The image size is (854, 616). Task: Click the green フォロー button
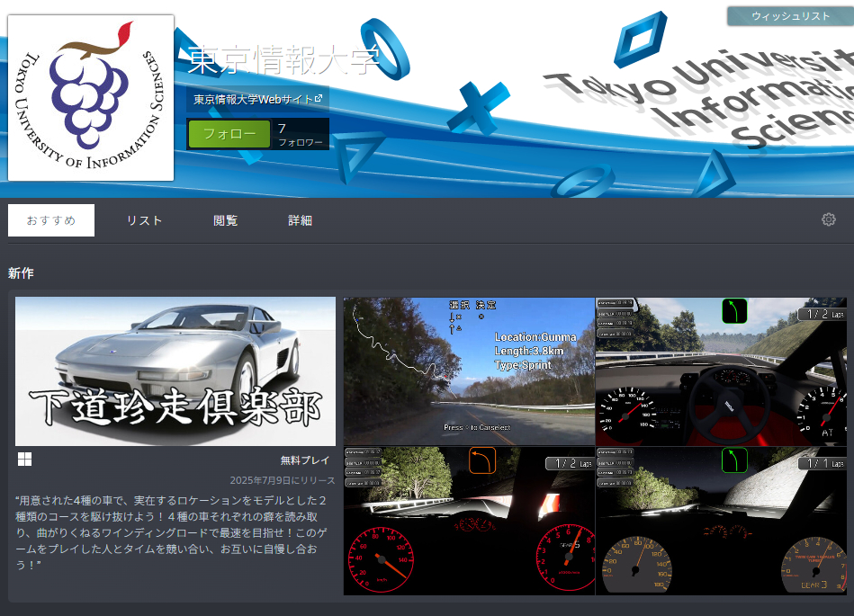click(229, 134)
